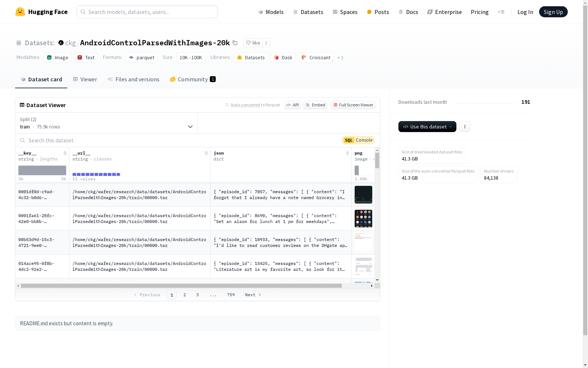Filter by Image modality tag

coord(58,57)
